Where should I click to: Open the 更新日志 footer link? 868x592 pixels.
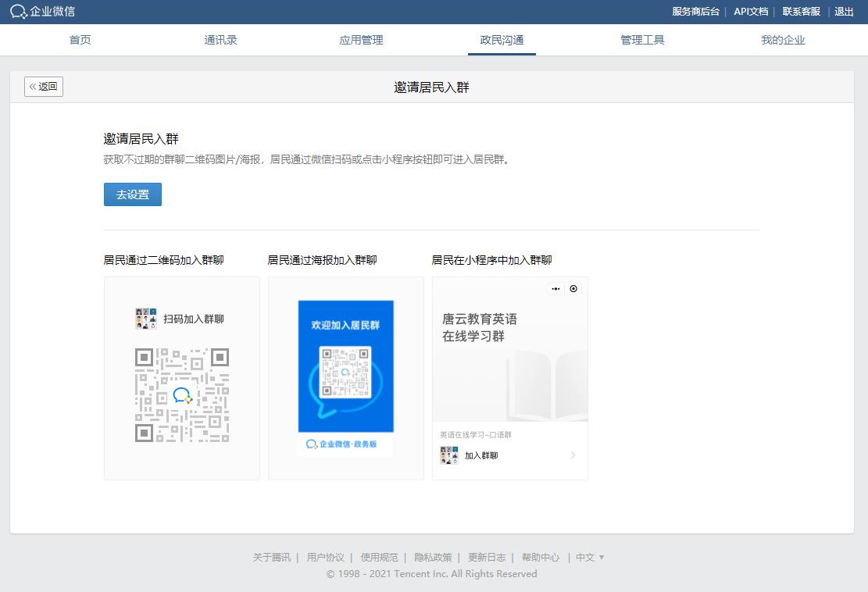pos(487,557)
